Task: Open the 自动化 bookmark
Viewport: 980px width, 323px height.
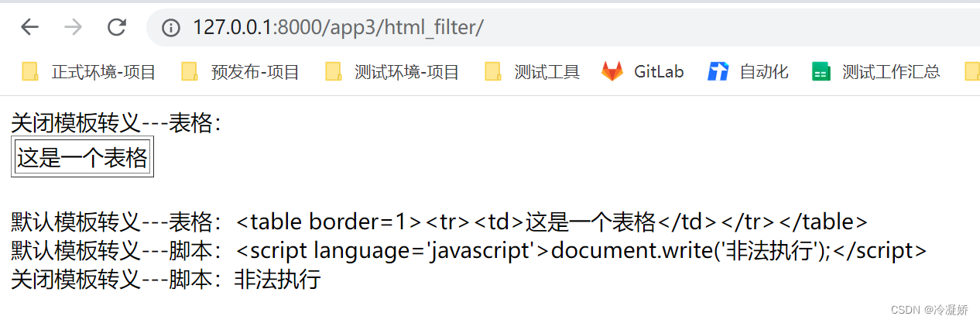Action: point(749,72)
